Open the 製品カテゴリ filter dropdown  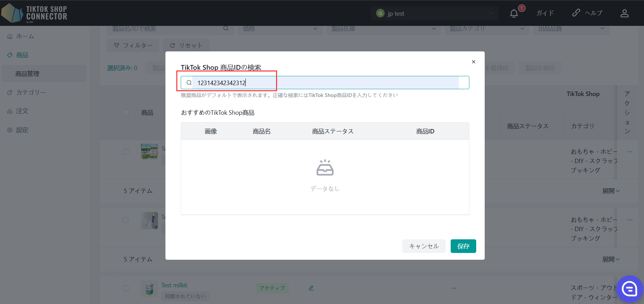(487, 29)
